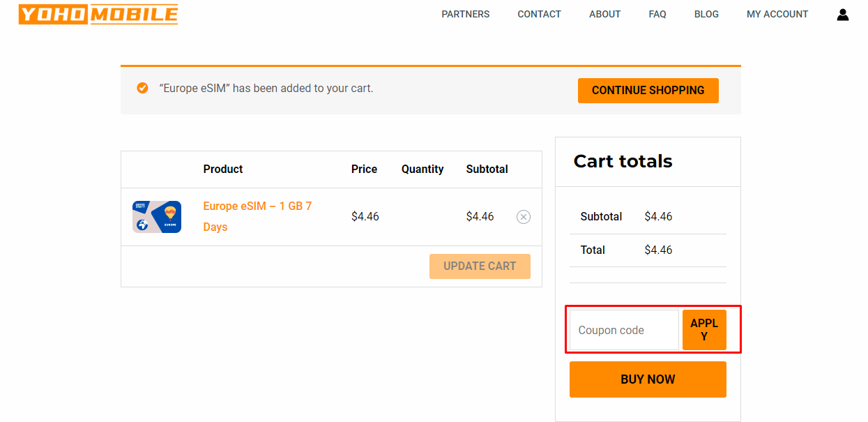Click the $4.46 amount beside the Cart totals Subtotal label
Screen dimensions: 868x422
coord(658,216)
